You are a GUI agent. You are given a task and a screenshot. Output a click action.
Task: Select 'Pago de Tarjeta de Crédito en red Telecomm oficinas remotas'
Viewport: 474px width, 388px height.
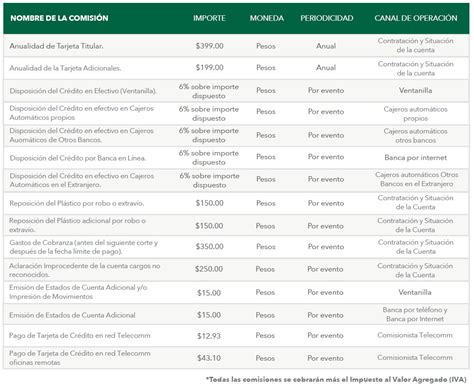(x=80, y=358)
